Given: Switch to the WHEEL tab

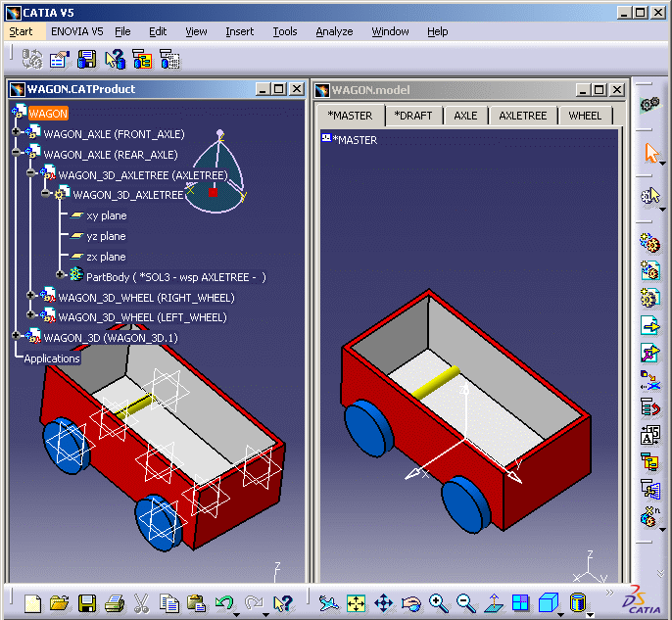Looking at the screenshot, I should [585, 115].
